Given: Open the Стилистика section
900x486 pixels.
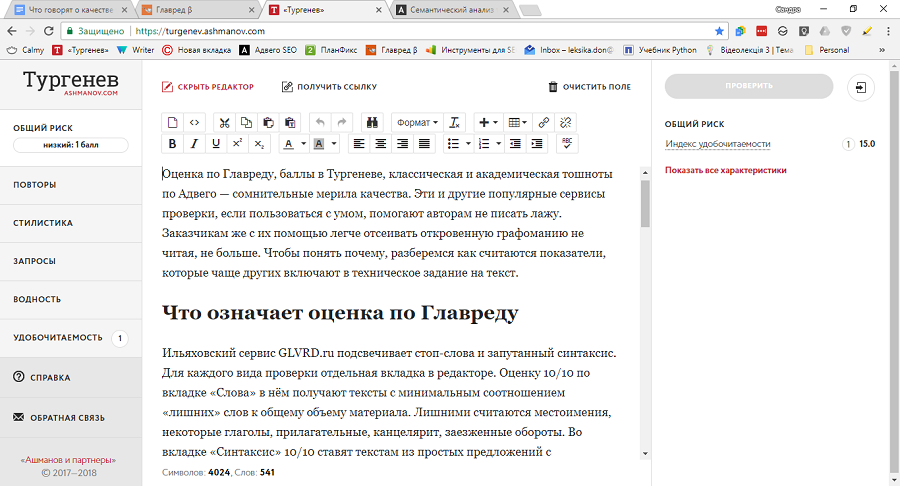Looking at the screenshot, I should [71, 223].
